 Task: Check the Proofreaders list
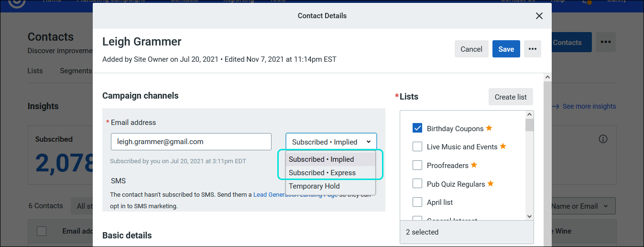click(x=417, y=165)
